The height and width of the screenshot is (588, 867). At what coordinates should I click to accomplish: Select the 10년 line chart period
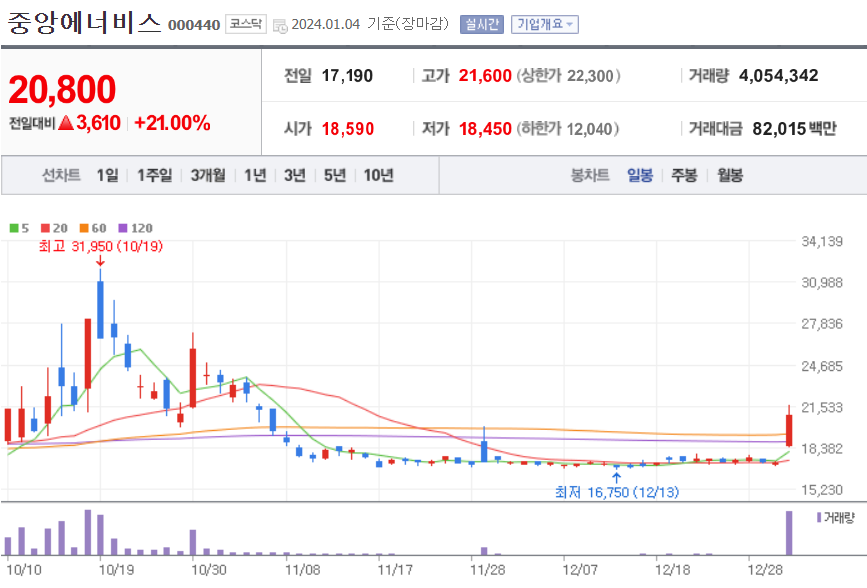[378, 175]
